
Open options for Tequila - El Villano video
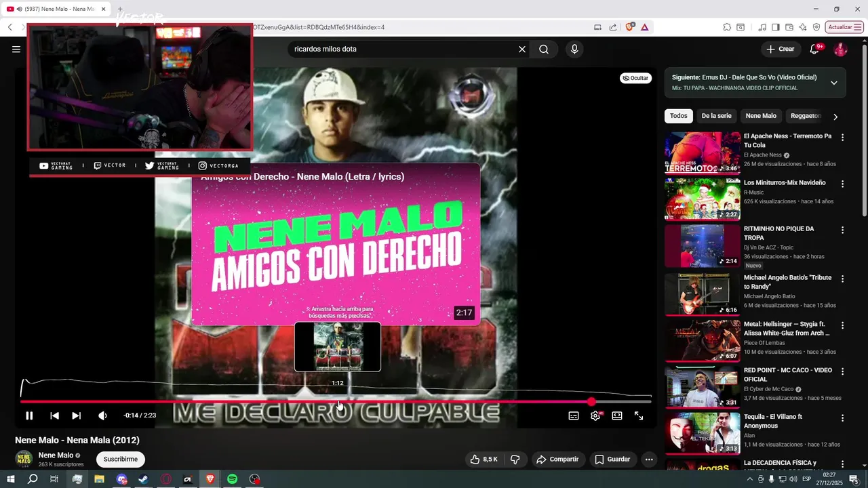pos(843,418)
